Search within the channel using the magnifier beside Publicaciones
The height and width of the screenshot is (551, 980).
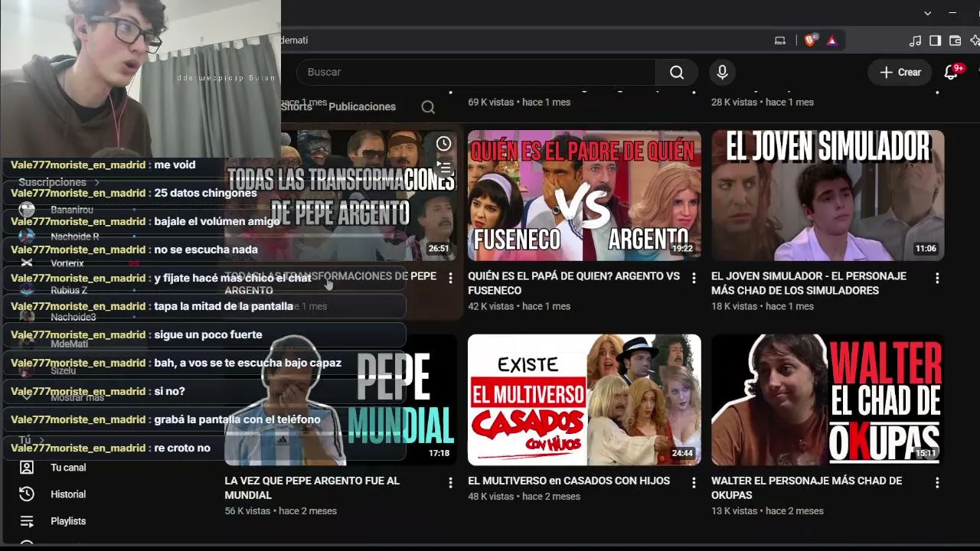[428, 107]
